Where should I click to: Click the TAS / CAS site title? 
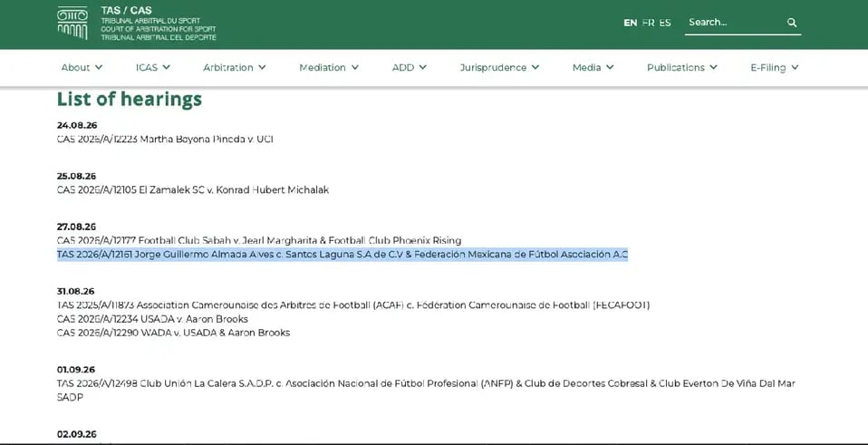tap(126, 11)
